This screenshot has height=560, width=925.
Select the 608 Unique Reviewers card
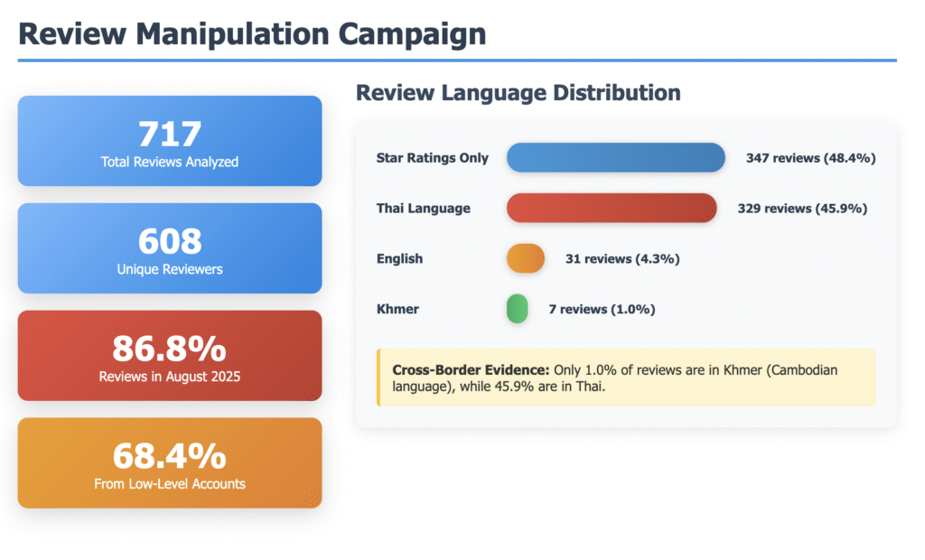[170, 248]
